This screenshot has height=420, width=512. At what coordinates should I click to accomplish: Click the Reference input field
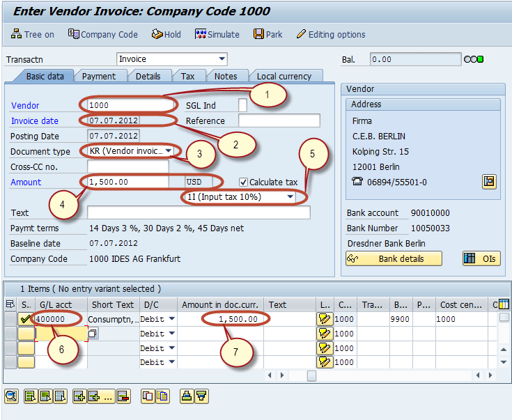click(x=279, y=120)
